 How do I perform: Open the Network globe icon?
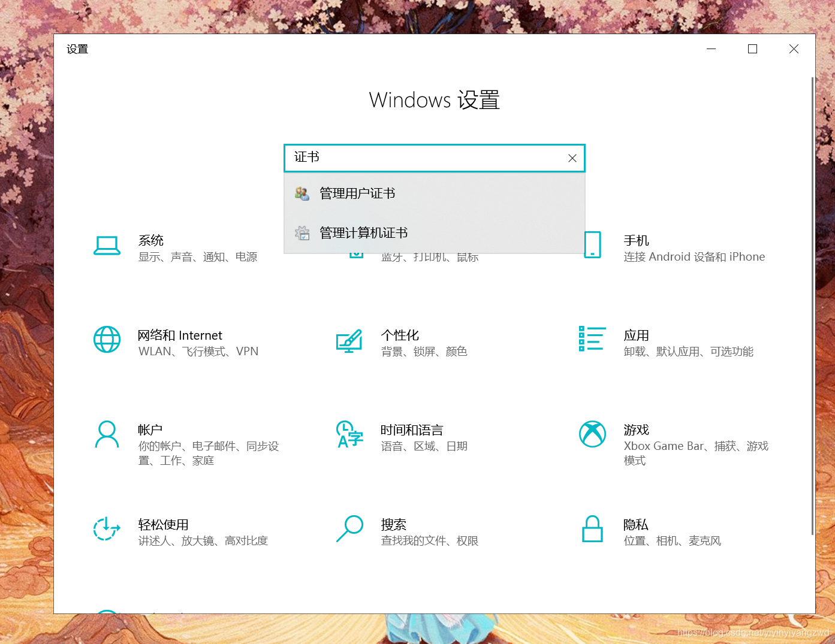click(107, 340)
